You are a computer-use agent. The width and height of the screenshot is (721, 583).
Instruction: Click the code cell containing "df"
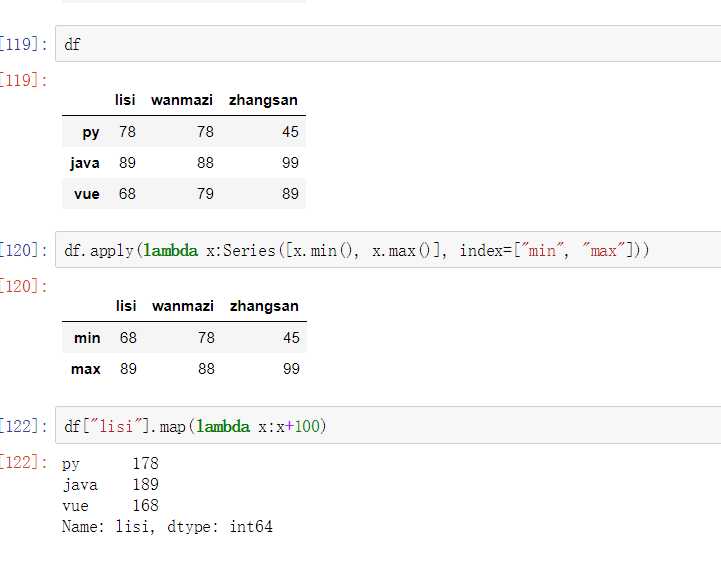pos(388,44)
